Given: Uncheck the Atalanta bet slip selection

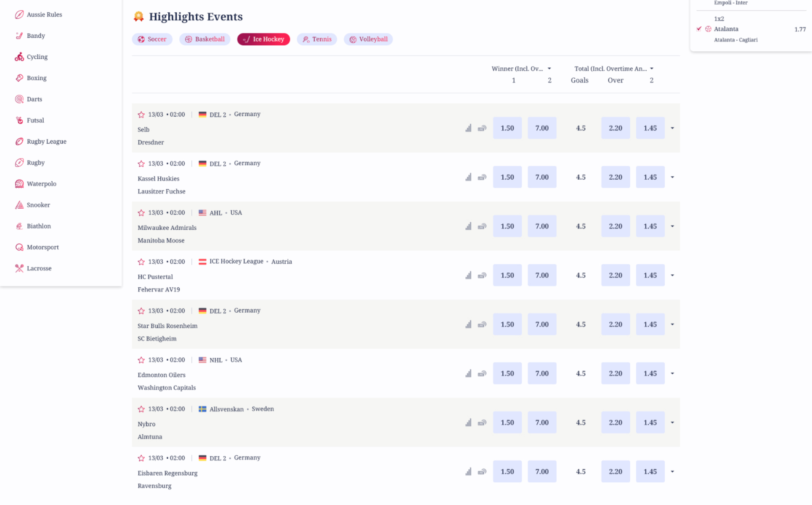Looking at the screenshot, I should tap(699, 29).
